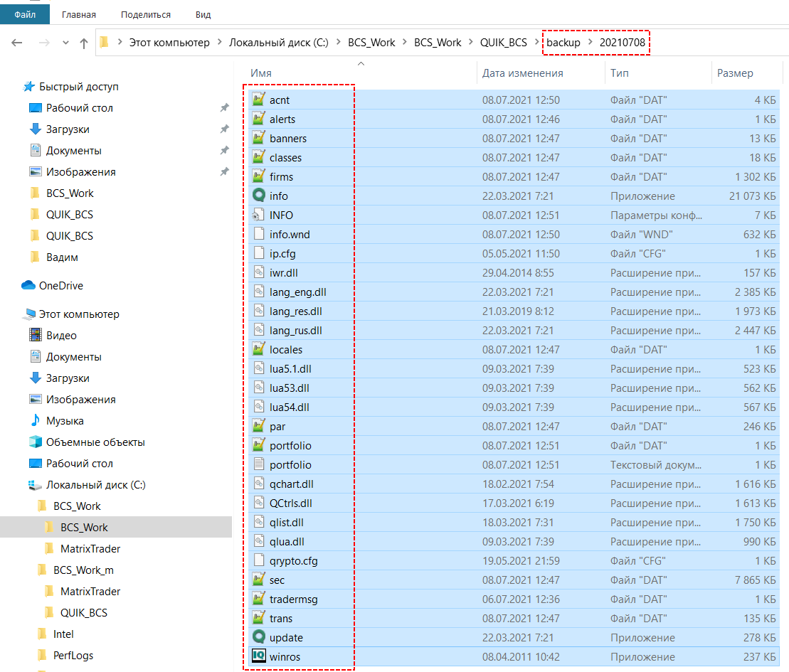
Task: Sort by the Имя column header
Action: point(261,73)
